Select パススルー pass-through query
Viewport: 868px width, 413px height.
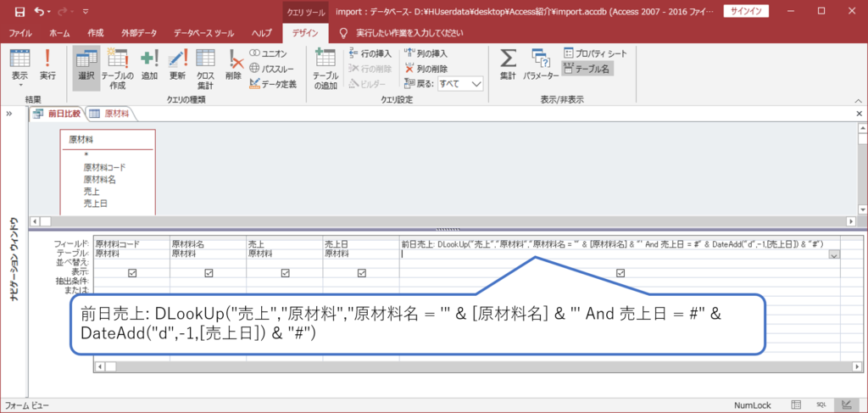coord(270,69)
